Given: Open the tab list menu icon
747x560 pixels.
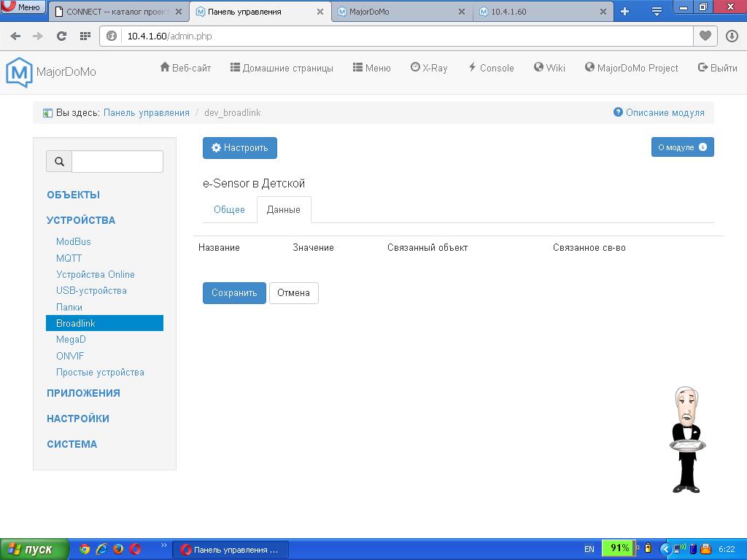Looking at the screenshot, I should click(657, 12).
